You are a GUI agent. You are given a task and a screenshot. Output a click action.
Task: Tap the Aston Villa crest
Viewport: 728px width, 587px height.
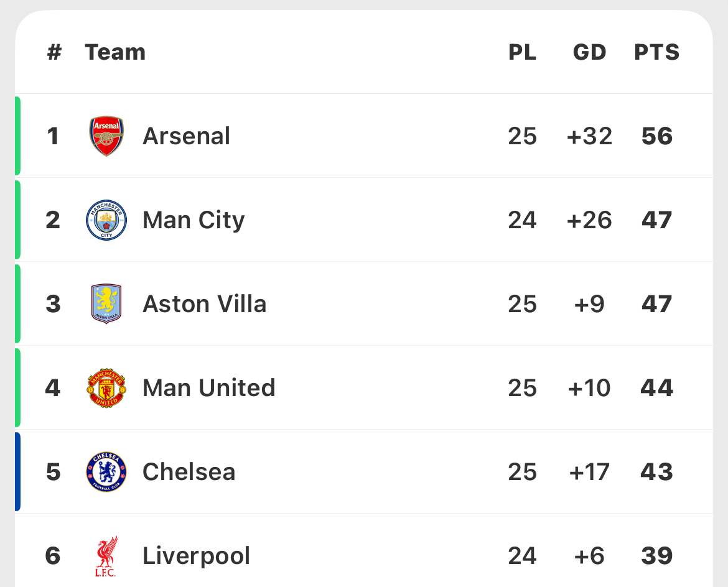click(106, 304)
